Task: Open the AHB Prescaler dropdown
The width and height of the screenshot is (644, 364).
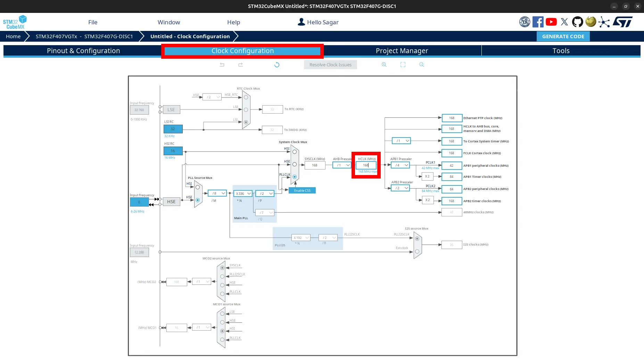Action: point(342,165)
